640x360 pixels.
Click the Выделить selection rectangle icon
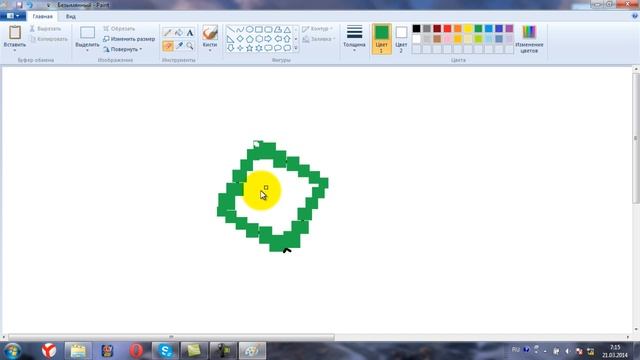point(87,33)
